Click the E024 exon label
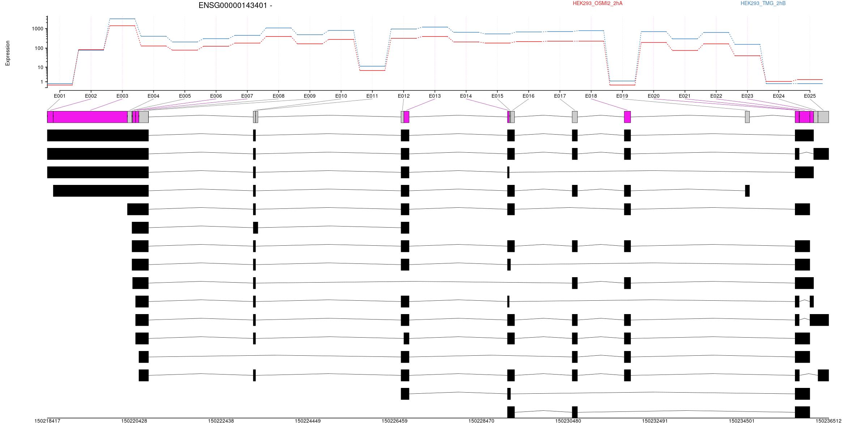 (x=779, y=96)
